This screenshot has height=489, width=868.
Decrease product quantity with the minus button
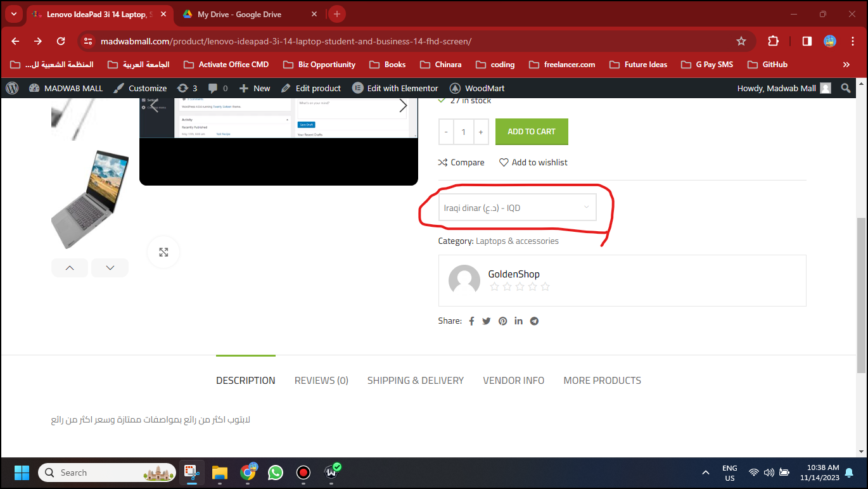[x=446, y=132]
